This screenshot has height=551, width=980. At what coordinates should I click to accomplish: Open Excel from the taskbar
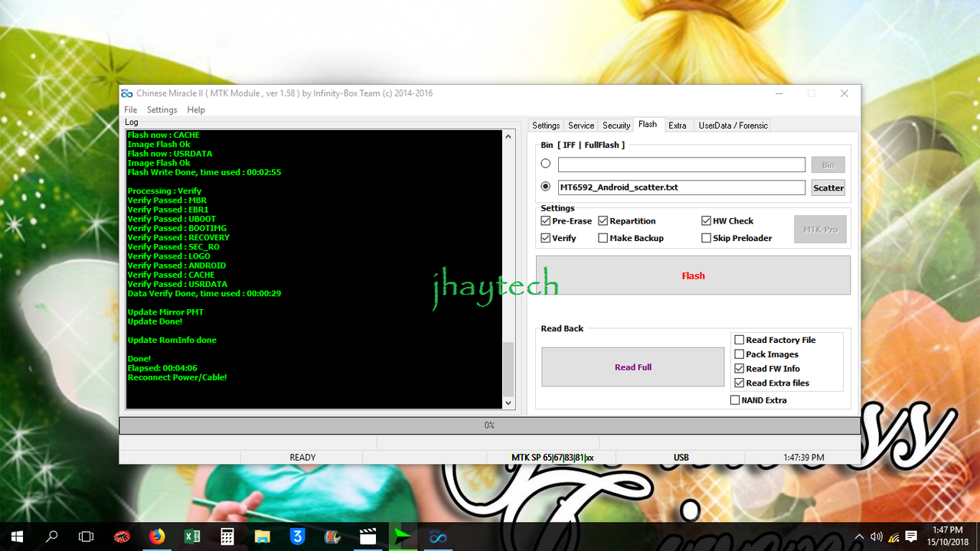(192, 536)
